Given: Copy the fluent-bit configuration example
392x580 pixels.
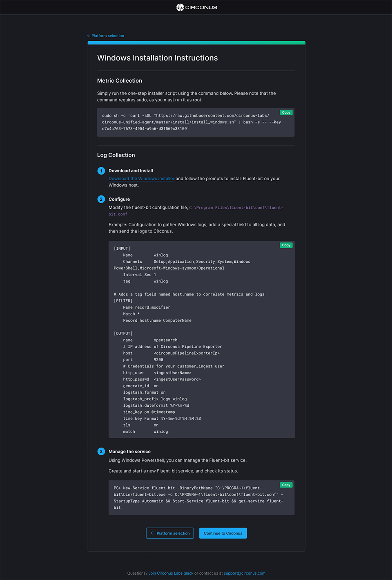Looking at the screenshot, I should coord(286,246).
